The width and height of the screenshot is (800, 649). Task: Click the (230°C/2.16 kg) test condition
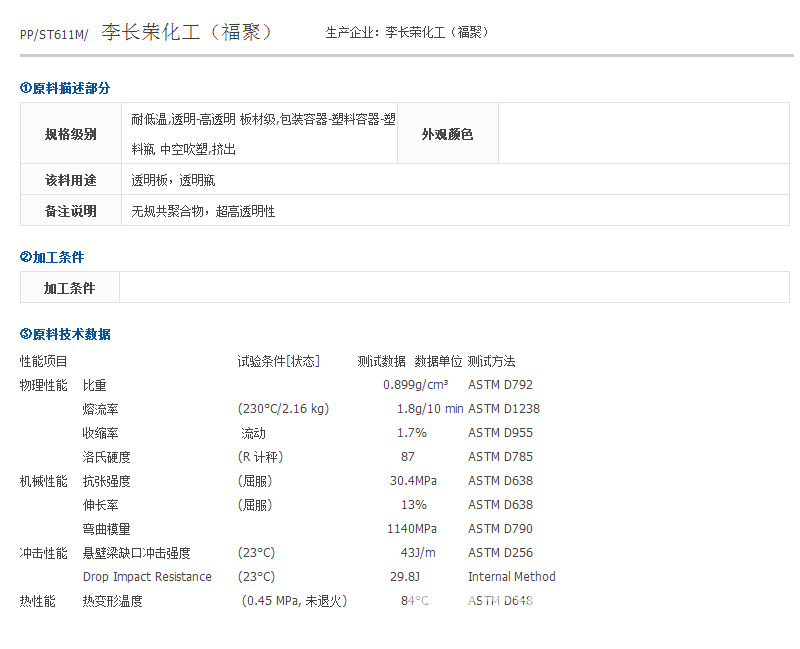click(284, 409)
